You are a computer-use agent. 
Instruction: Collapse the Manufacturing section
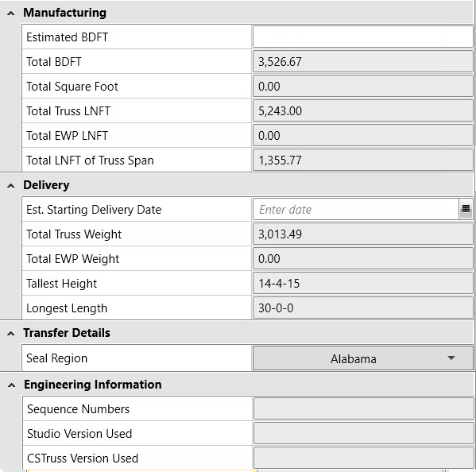pos(11,13)
